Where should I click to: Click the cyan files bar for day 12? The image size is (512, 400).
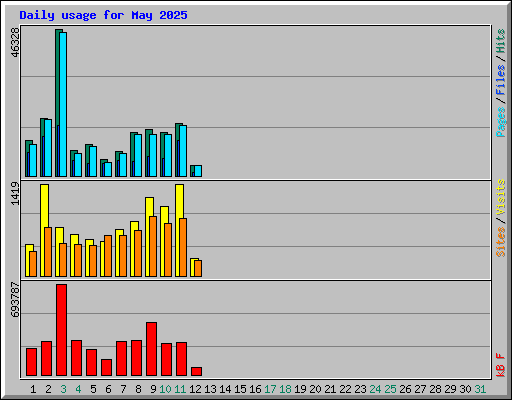(x=198, y=171)
